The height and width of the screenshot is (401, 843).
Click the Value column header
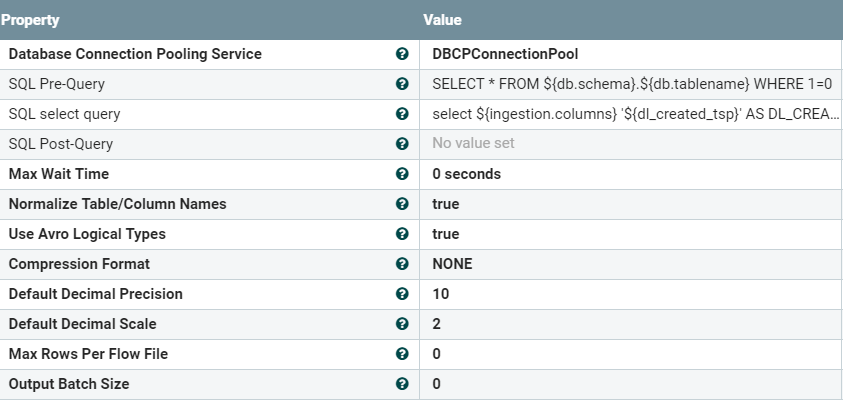pos(442,20)
